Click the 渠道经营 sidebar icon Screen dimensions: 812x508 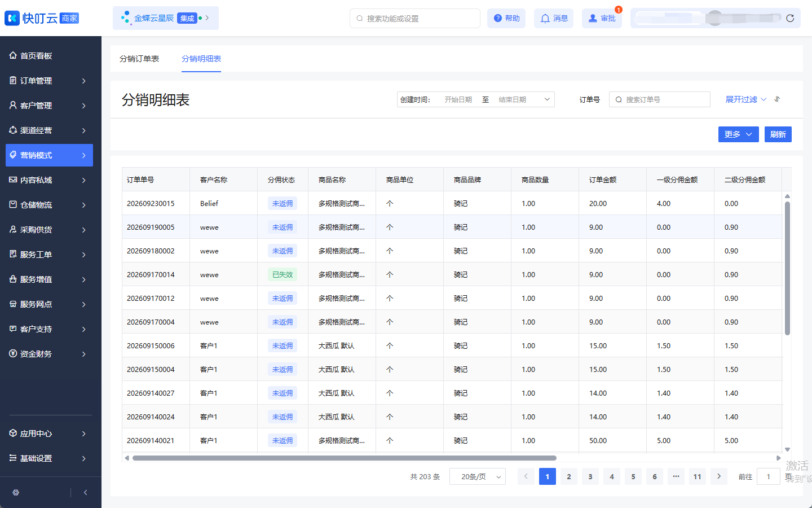[13, 130]
